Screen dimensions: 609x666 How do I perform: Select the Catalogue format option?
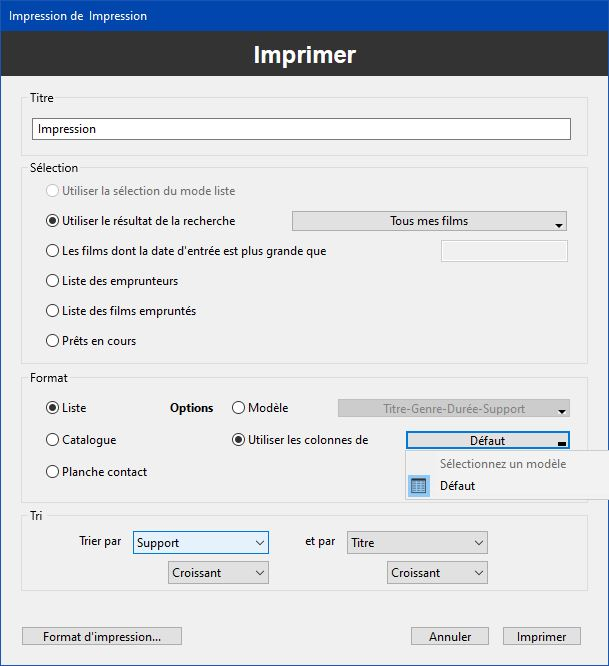53,440
